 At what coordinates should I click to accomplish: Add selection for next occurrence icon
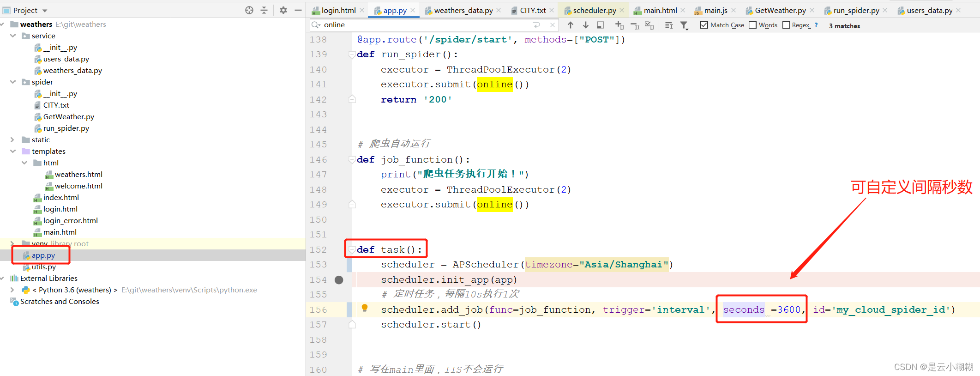(620, 25)
